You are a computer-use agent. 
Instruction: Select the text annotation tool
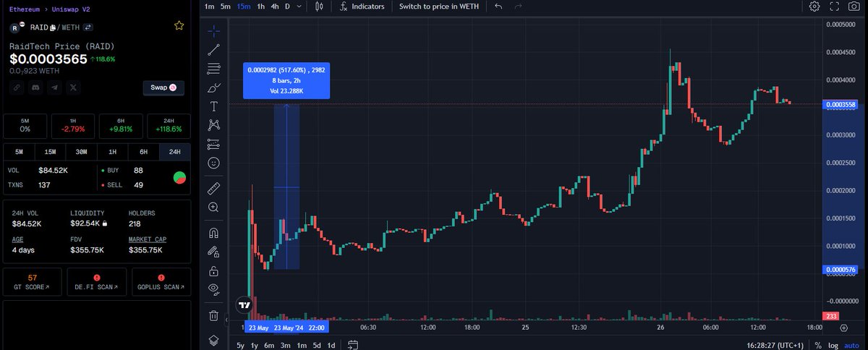tap(213, 106)
